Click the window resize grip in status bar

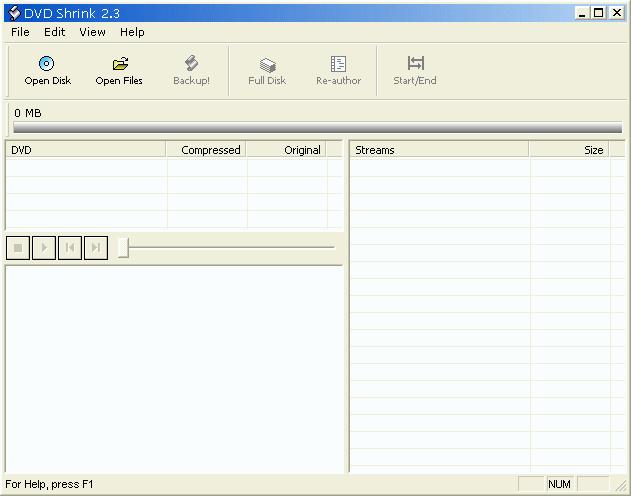pos(621,485)
